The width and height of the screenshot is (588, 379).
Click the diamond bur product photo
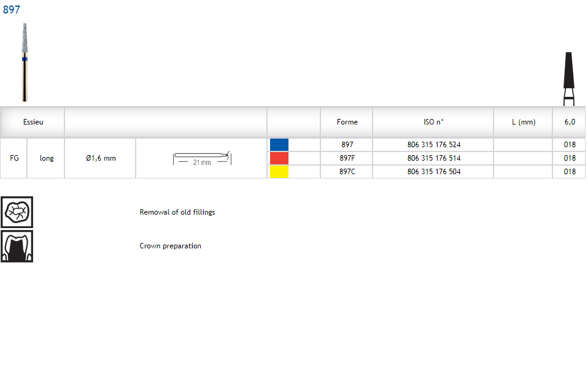[25, 61]
